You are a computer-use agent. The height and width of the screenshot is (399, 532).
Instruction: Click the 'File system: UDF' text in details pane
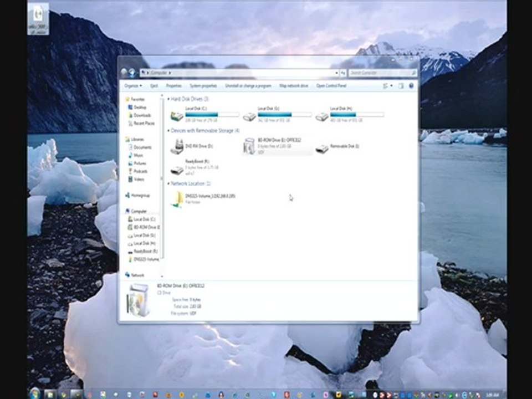[184, 314]
